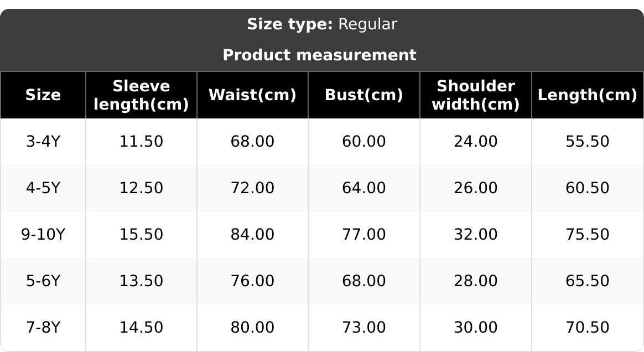Select the 3-4Y size row label

pos(43,142)
